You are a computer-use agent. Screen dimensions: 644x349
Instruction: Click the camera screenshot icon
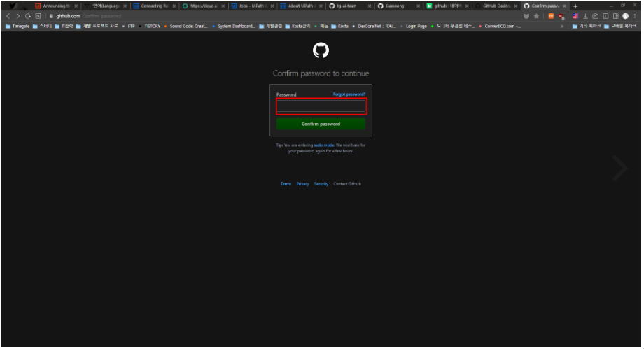tap(597, 16)
